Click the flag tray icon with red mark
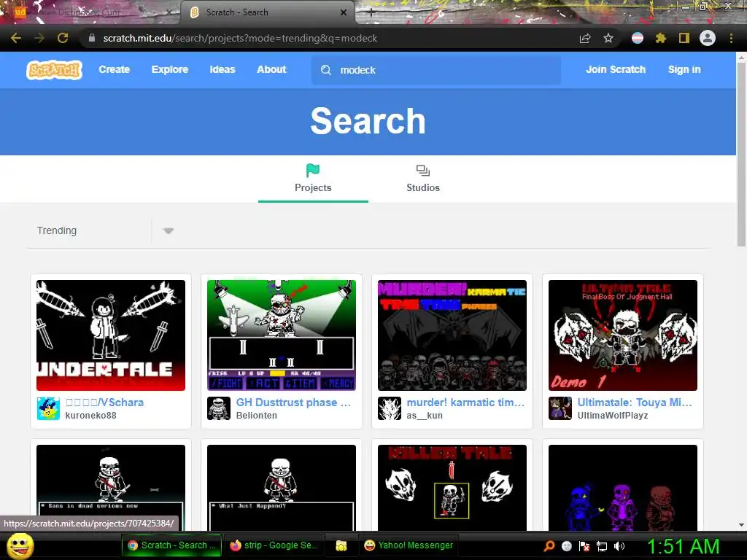This screenshot has width=747, height=560. [584, 546]
